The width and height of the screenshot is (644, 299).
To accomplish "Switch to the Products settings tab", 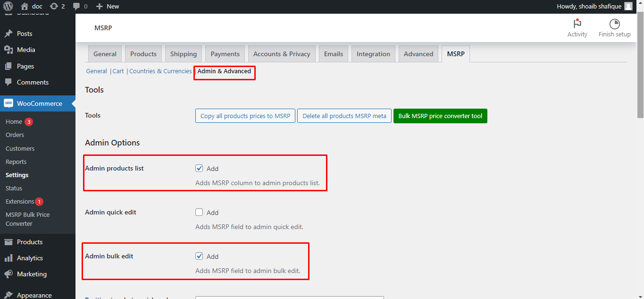I will pyautogui.click(x=143, y=54).
